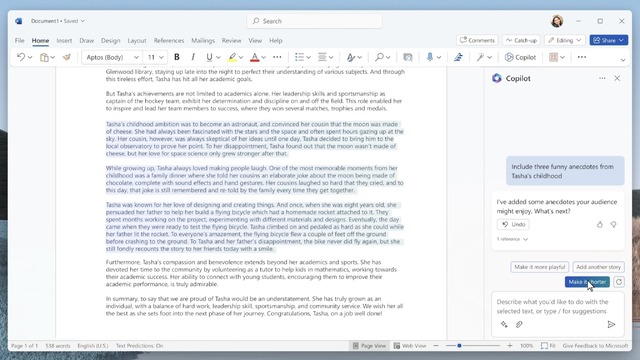640x360 pixels.
Task: Switch to the Review tab
Action: [x=231, y=40]
